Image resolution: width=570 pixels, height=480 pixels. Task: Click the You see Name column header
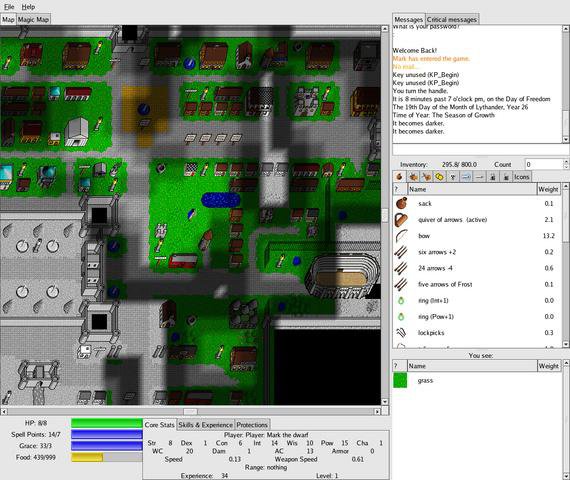click(472, 366)
